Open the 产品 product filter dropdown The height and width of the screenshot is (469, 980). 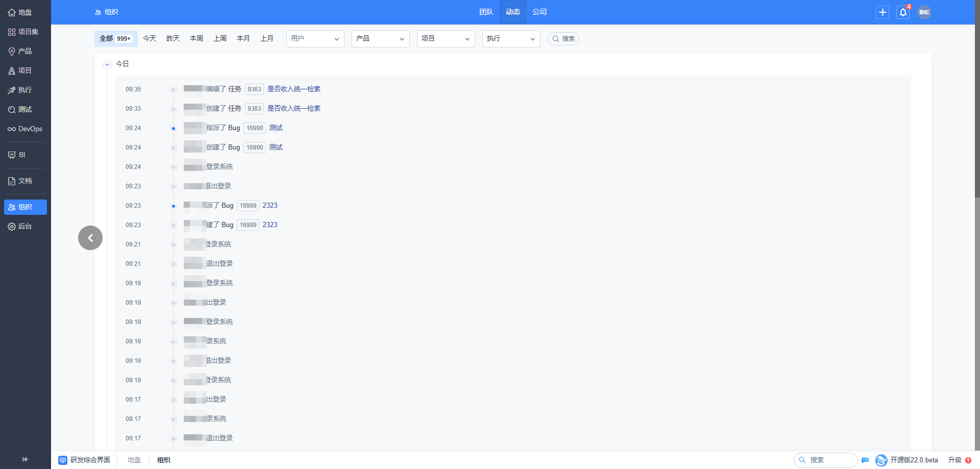[380, 39]
